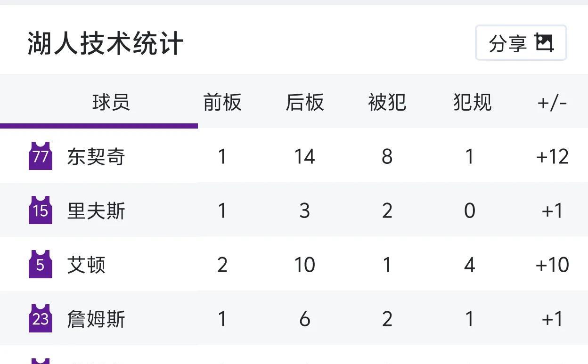
Task: Sort by 后板 column header
Action: [305, 102]
